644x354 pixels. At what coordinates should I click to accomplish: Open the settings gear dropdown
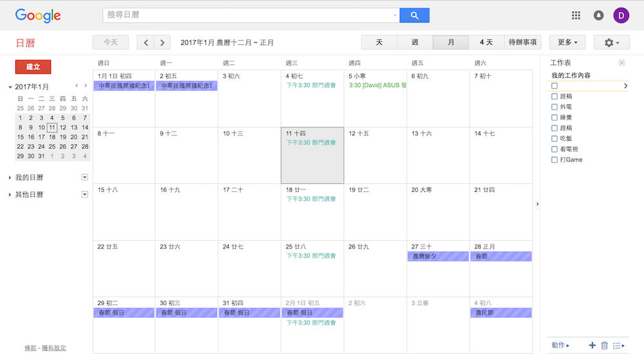click(611, 42)
